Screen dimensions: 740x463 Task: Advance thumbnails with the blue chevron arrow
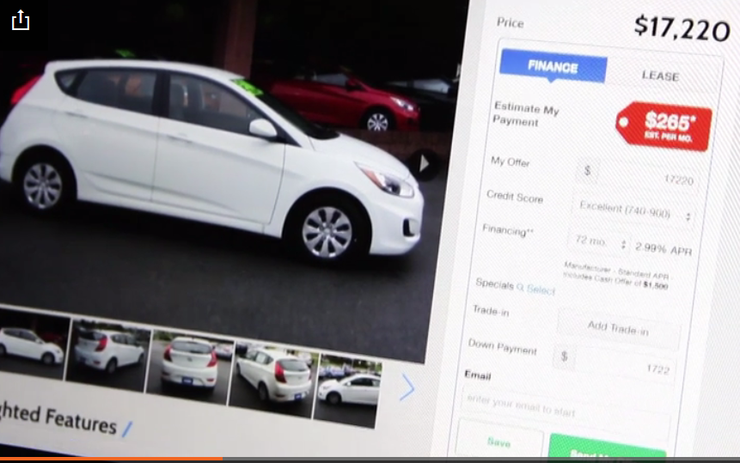coord(407,387)
